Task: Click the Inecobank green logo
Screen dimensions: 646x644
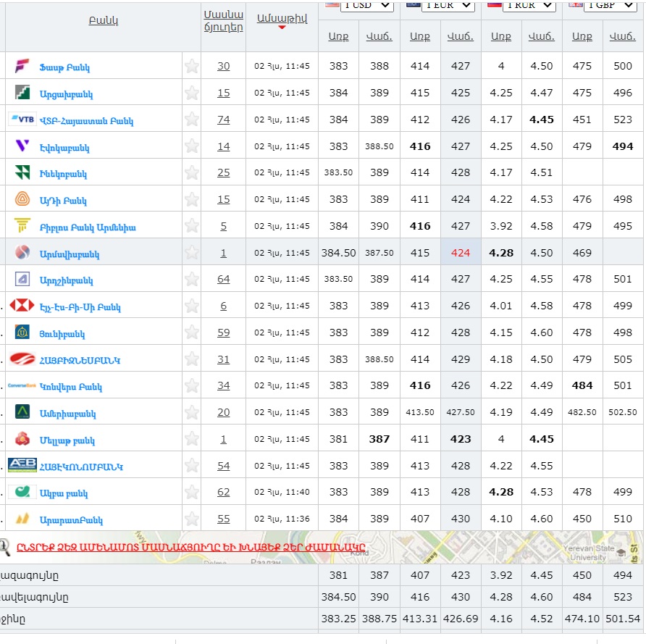Action: [22, 172]
